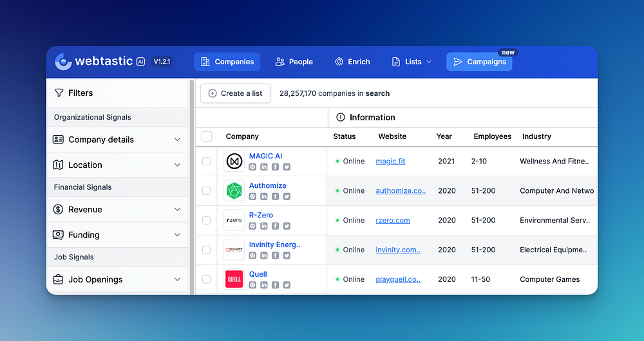Check the Invinity Energy row checkbox
The image size is (644, 341).
[x=207, y=250]
